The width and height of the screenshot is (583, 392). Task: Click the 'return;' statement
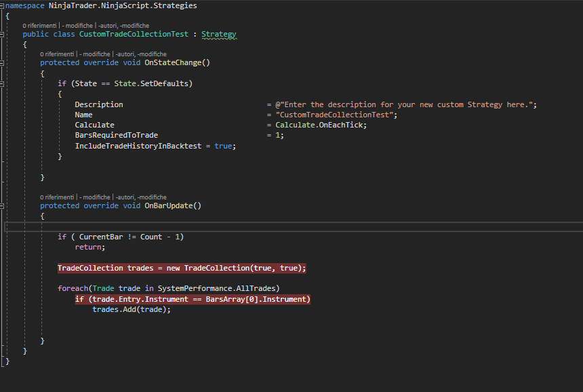(90, 247)
